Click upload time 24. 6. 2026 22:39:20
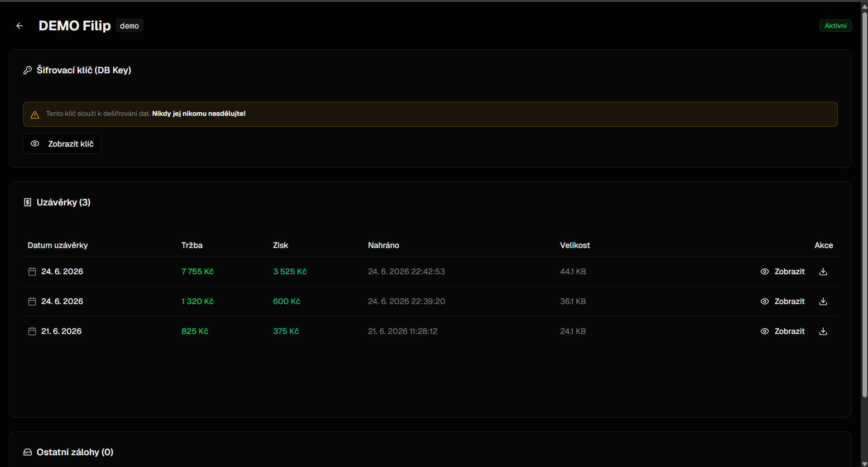 tap(407, 301)
